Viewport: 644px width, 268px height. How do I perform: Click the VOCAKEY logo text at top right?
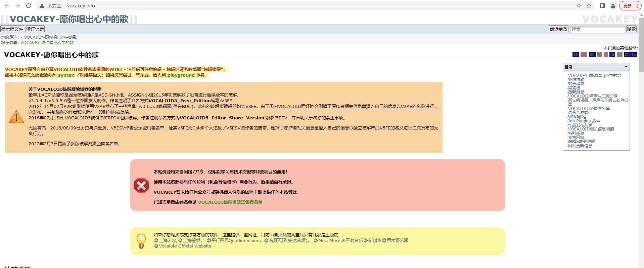pyautogui.click(x=610, y=19)
